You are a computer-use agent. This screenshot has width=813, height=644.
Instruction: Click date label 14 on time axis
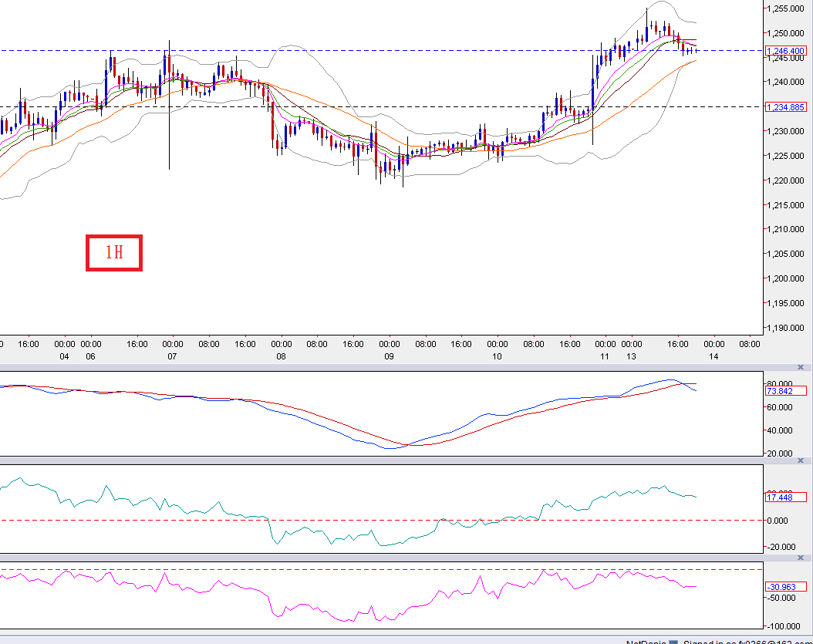714,356
